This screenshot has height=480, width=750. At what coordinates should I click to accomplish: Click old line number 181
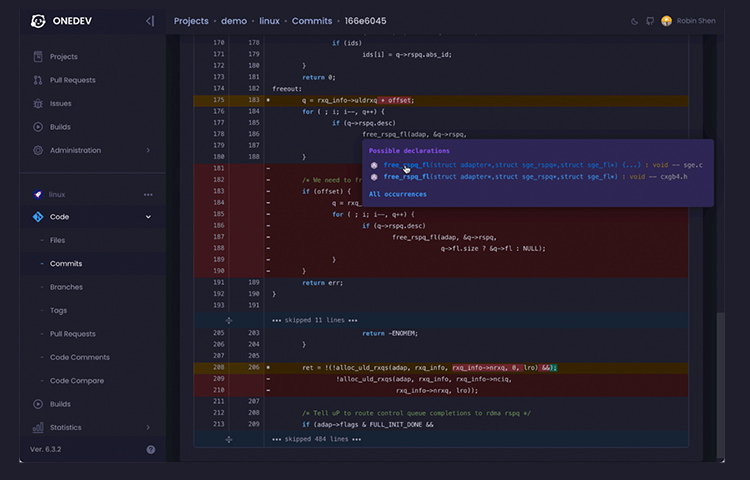(219, 168)
